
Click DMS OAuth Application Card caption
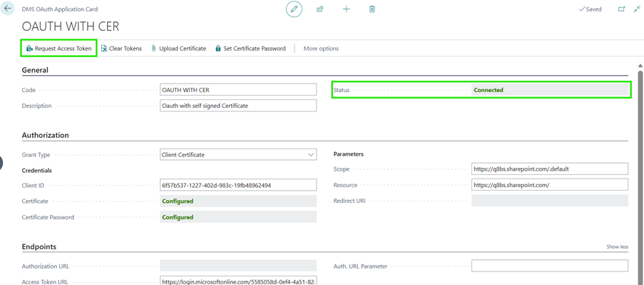[x=60, y=9]
